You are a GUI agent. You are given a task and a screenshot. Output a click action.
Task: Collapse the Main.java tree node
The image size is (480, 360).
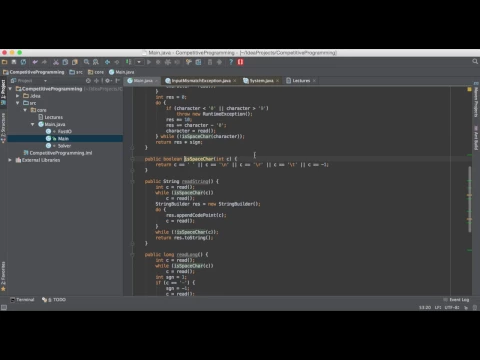coord(33,124)
